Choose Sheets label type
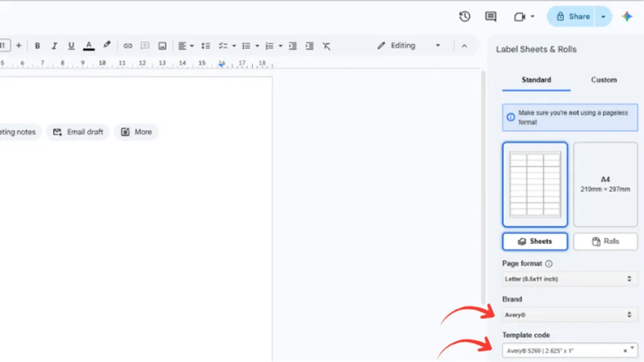This screenshot has height=362, width=644. 535,241
